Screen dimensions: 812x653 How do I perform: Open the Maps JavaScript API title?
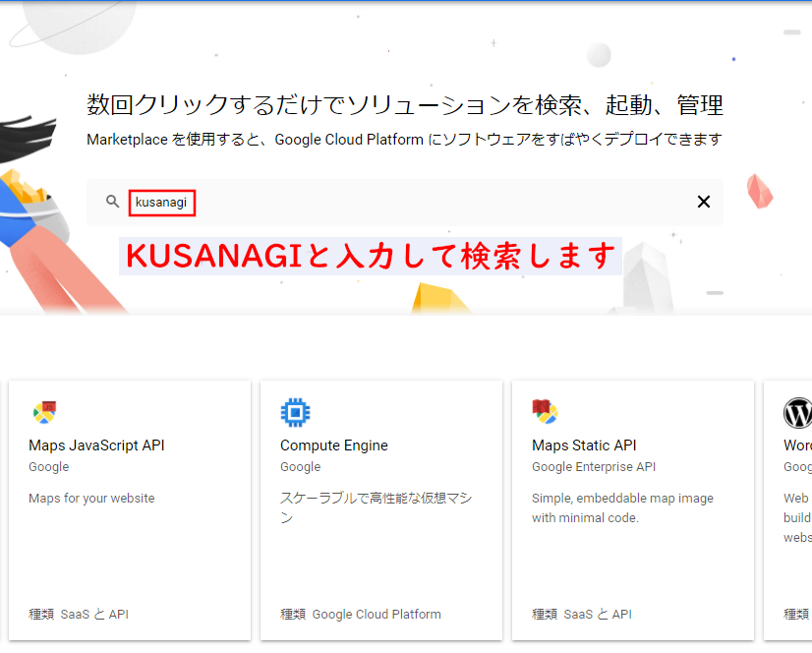[96, 445]
